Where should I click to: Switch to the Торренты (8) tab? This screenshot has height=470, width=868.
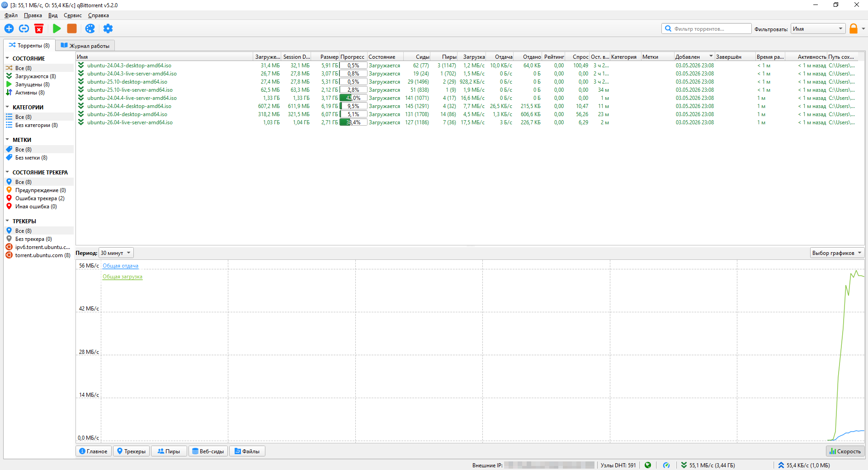tap(29, 45)
